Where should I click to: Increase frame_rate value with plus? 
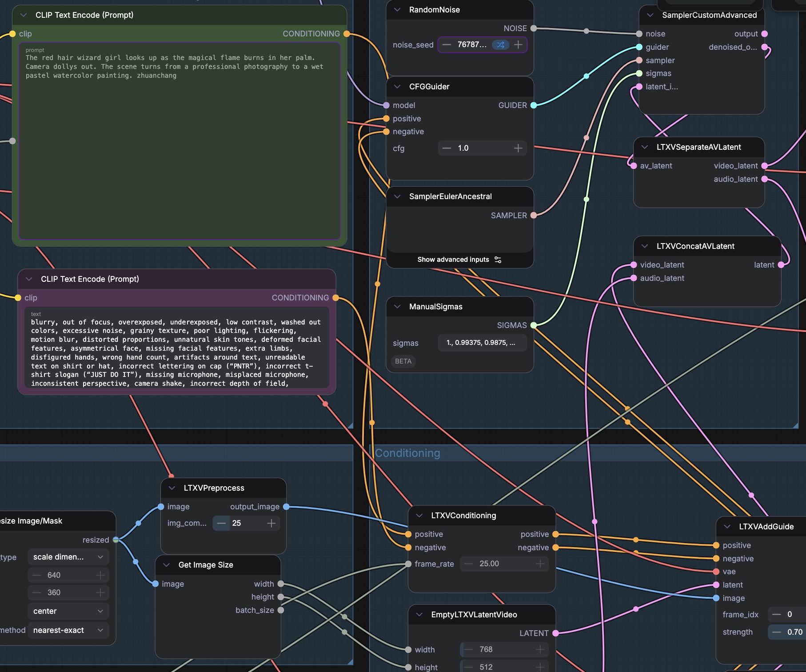tap(540, 564)
